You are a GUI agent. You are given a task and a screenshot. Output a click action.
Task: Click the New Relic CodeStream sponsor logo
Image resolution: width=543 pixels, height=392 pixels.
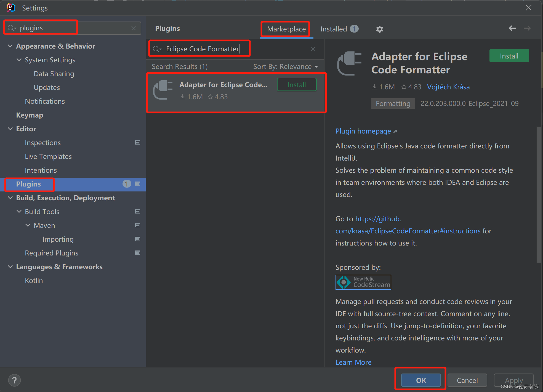click(x=363, y=282)
